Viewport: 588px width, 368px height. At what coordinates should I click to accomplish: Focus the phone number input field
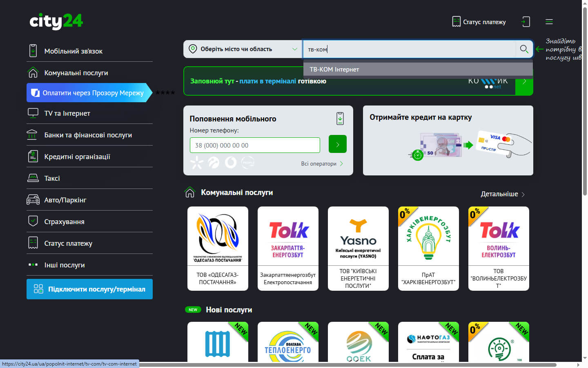click(x=255, y=145)
